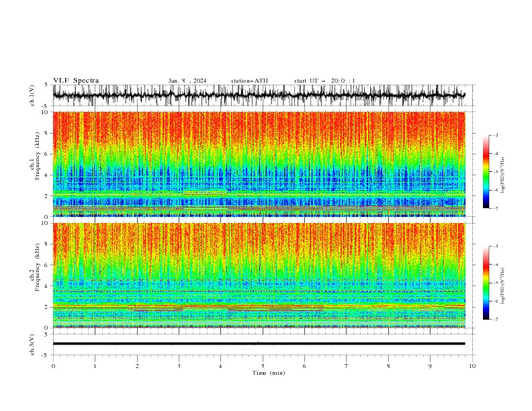532x411 pixels.
Task: Click the "Time (min)" axis label
Action: [269, 373]
